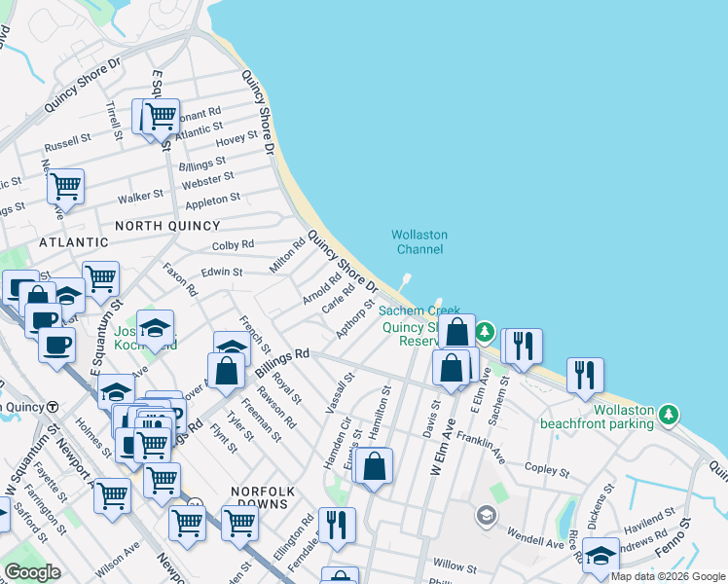Open the shopping bag marker on Billings Rd

(x=226, y=374)
